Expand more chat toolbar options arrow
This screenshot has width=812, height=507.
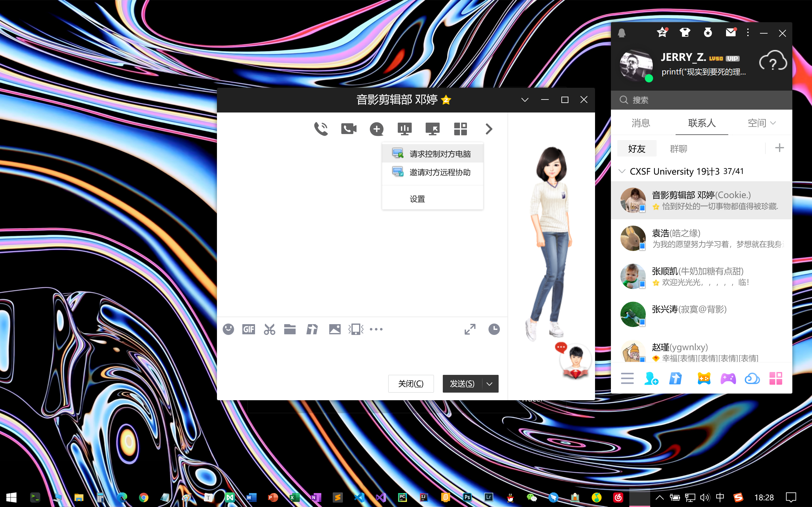click(x=488, y=129)
